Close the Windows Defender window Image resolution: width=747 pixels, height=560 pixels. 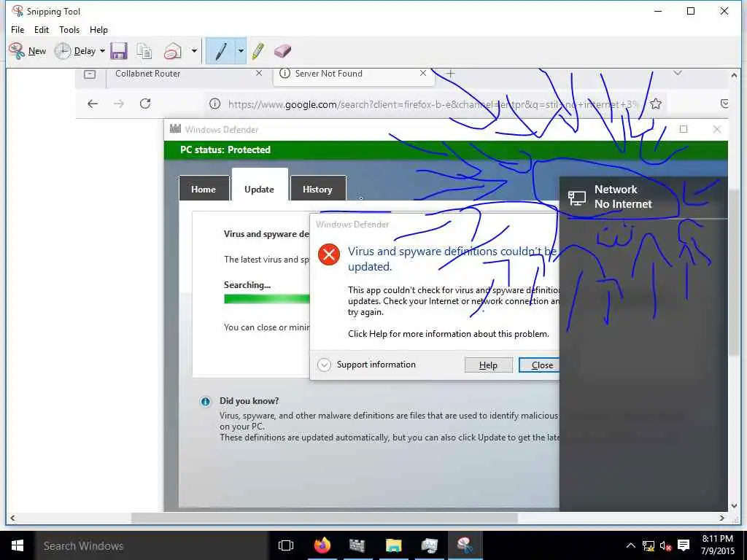tap(716, 129)
